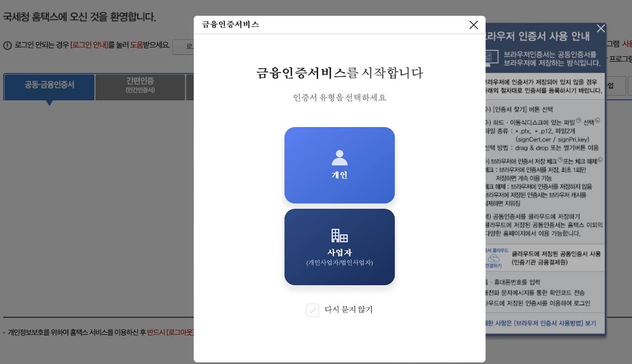The height and width of the screenshot is (364, 632).
Task: Close the 브라우저 인증서 사용 안내 panel
Action: [x=601, y=28]
